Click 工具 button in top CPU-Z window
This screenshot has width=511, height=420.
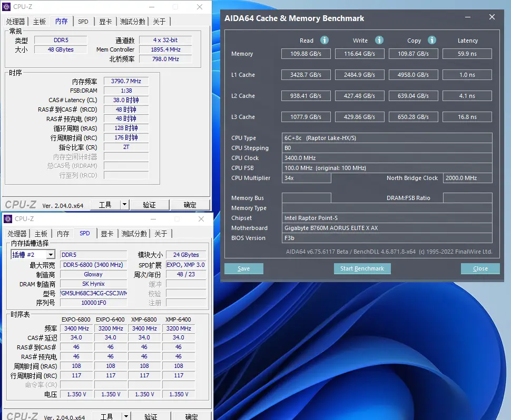tap(105, 205)
